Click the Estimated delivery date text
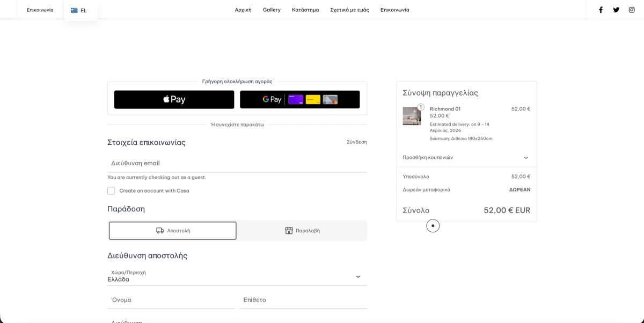The image size is (644, 323). click(x=459, y=127)
